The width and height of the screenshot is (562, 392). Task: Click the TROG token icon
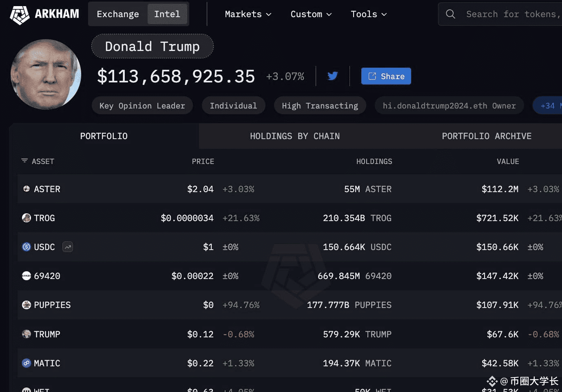(27, 218)
